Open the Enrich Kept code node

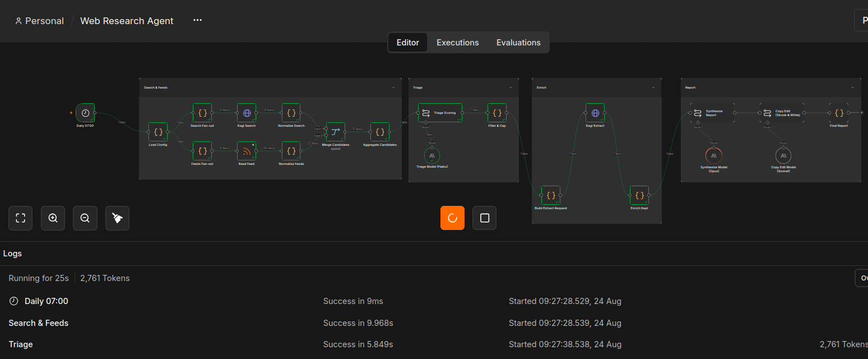(639, 195)
